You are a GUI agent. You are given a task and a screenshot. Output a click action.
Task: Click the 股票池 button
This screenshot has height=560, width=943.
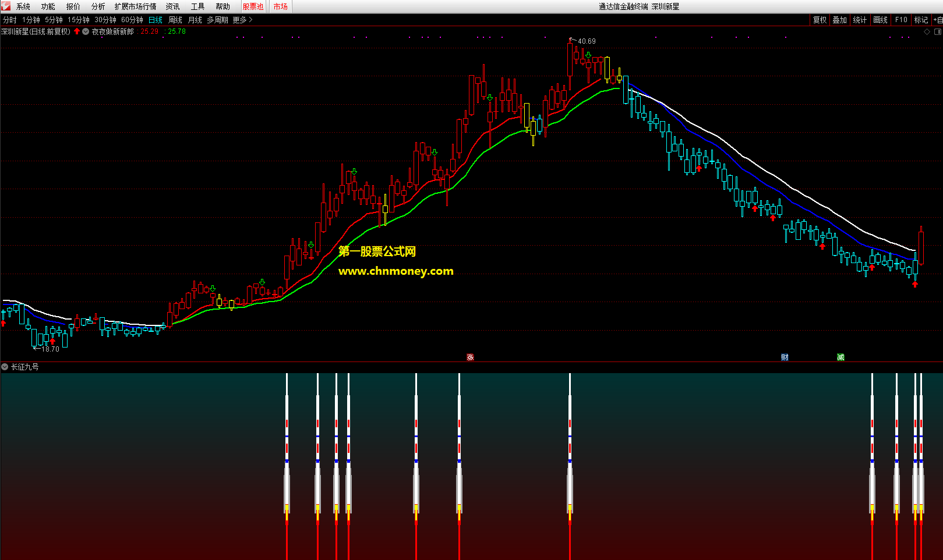pos(253,6)
